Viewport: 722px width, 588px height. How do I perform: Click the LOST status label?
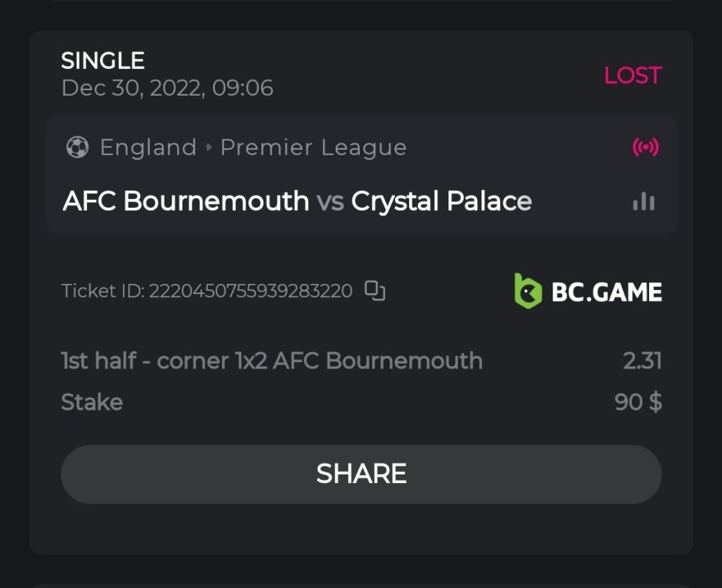[633, 75]
